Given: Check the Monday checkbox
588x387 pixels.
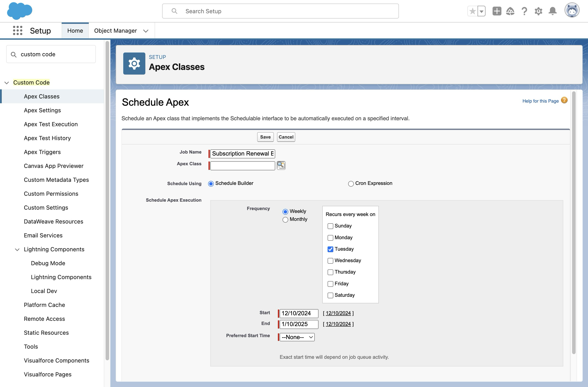Looking at the screenshot, I should (x=330, y=238).
